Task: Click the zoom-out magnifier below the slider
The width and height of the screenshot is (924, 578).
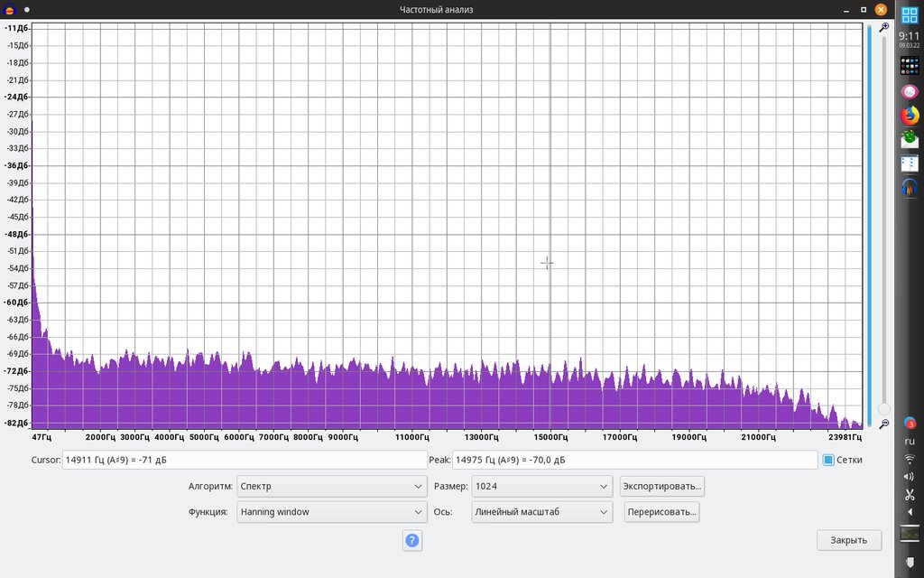Action: point(883,424)
